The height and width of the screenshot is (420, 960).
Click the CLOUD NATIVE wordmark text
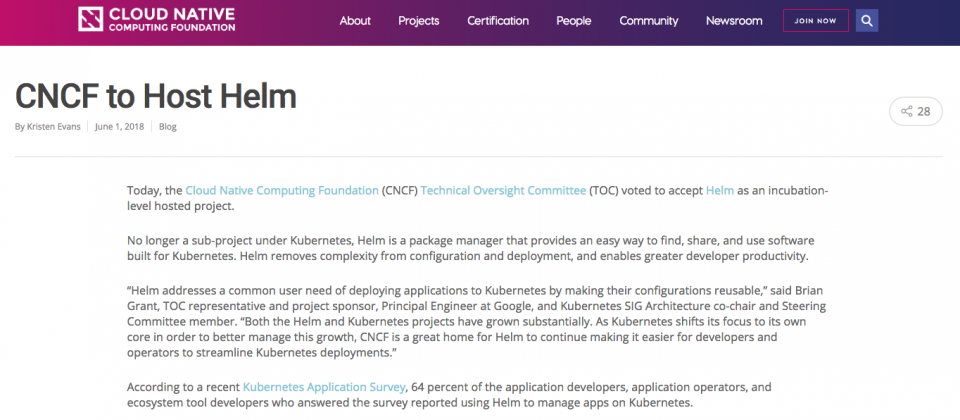click(x=172, y=15)
